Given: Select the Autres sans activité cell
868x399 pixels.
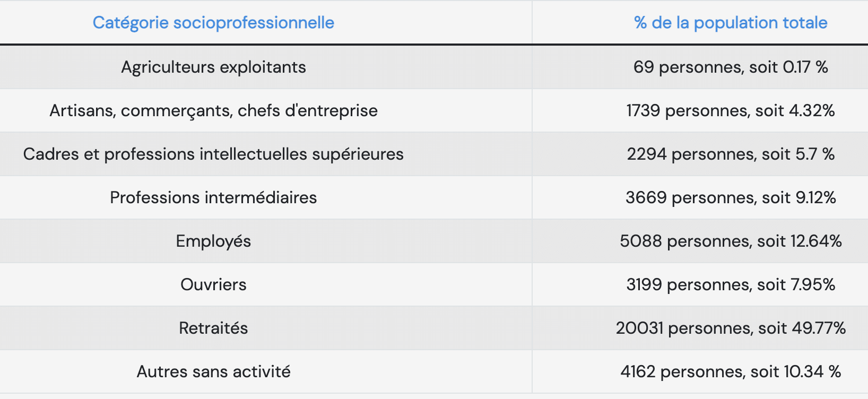Looking at the screenshot, I should tap(213, 371).
